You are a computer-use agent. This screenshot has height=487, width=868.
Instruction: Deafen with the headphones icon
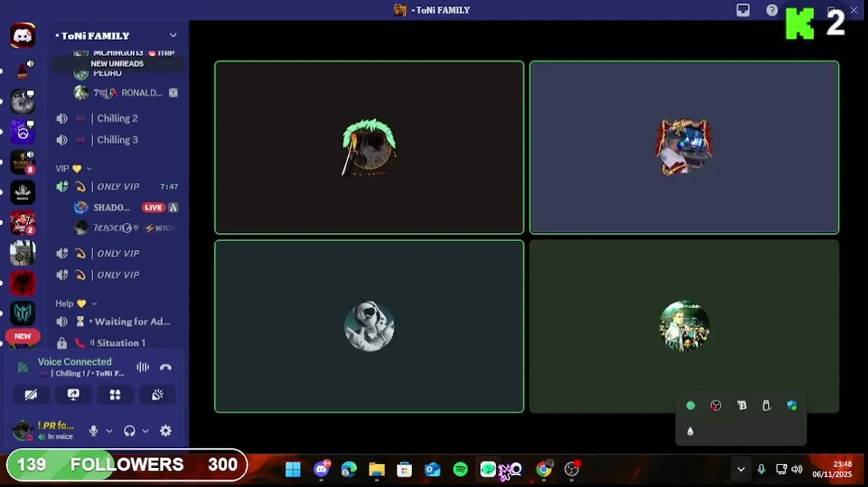130,431
